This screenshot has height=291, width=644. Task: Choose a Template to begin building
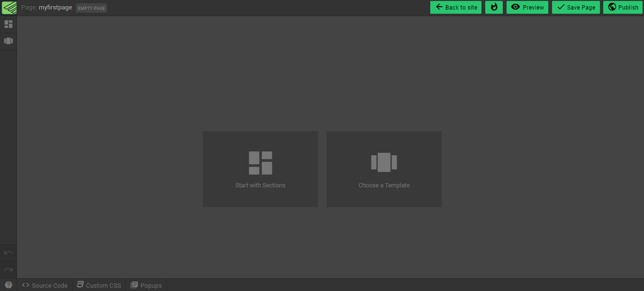384,169
